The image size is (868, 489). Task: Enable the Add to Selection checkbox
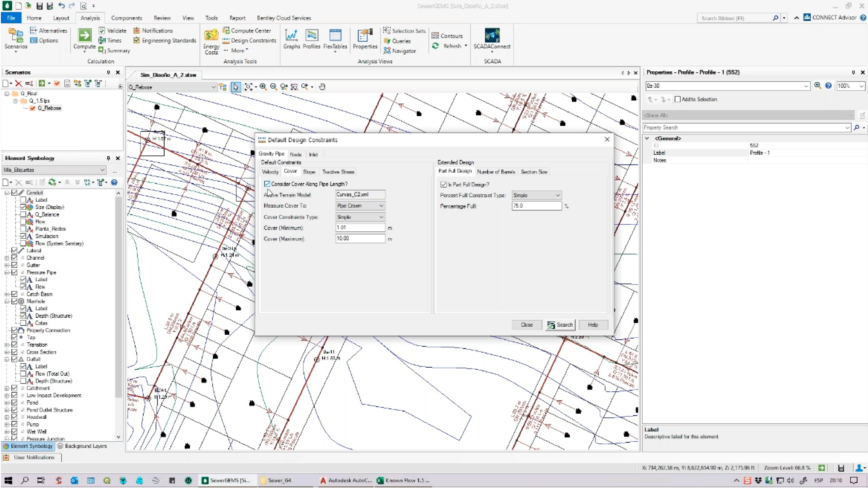coord(678,99)
